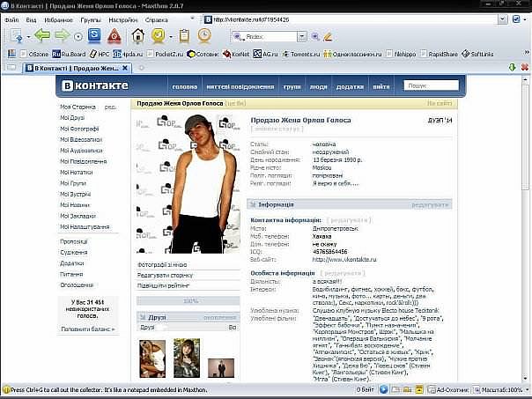Expand the search engine dropdown arrow

pyautogui.click(x=301, y=37)
